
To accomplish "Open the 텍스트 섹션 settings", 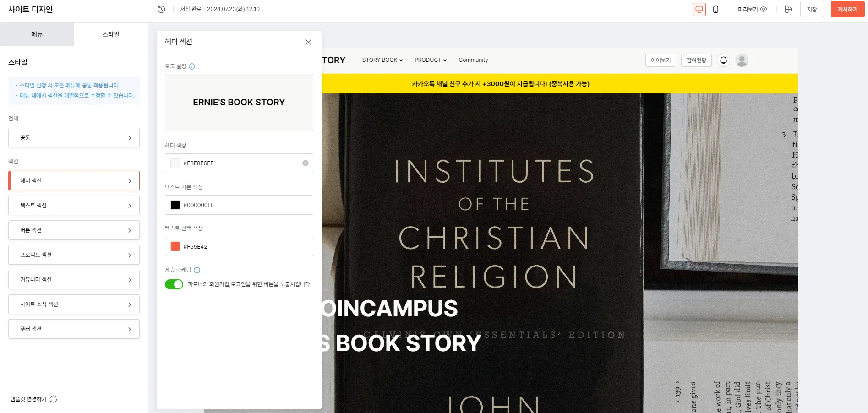I will pyautogui.click(x=74, y=205).
